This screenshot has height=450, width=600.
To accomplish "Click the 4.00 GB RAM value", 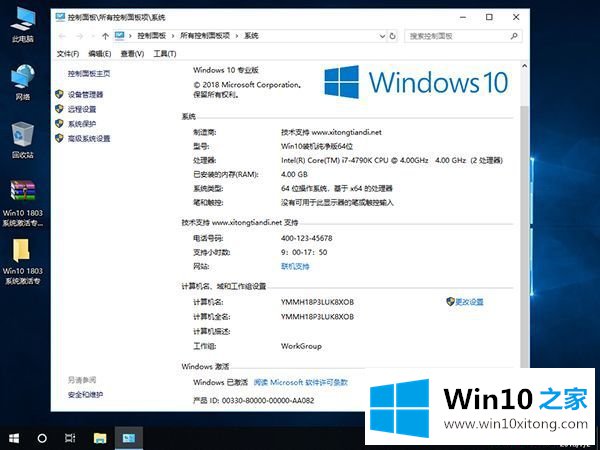I will pos(294,174).
